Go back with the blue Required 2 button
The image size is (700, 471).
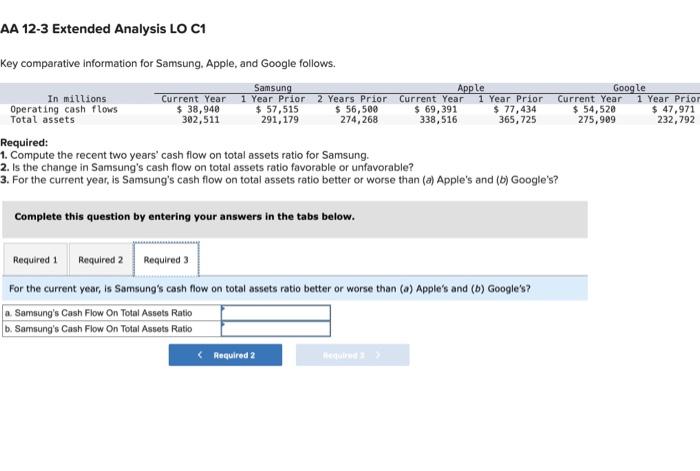coord(225,355)
